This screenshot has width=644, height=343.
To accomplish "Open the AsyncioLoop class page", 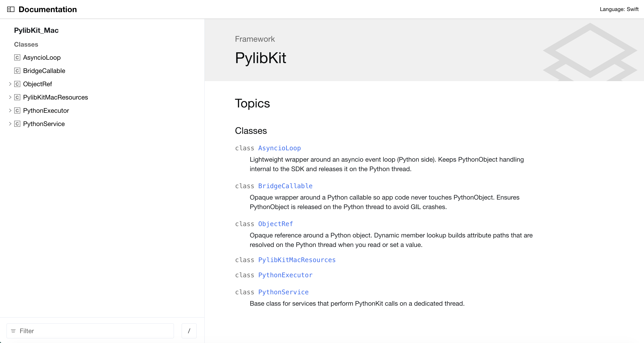I will [279, 148].
